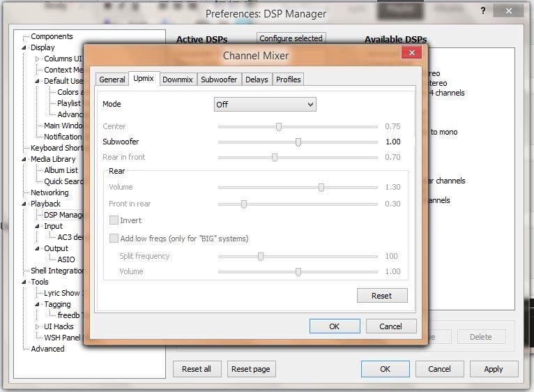
Task: Click the Front in rear slider
Action: tap(244, 204)
